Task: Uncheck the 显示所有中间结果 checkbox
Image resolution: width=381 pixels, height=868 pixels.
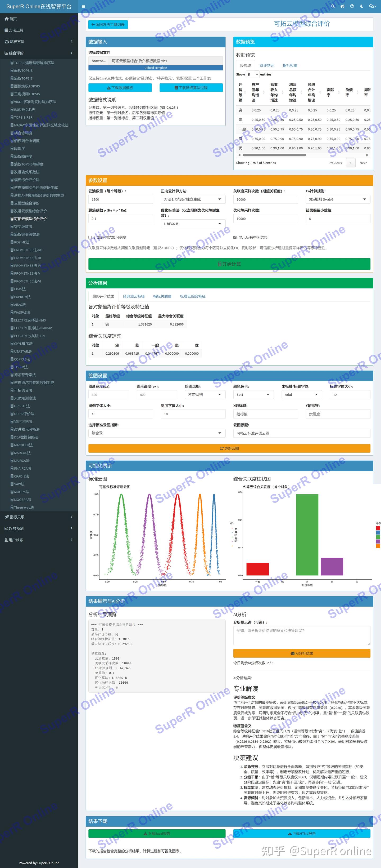Action: (x=235, y=238)
